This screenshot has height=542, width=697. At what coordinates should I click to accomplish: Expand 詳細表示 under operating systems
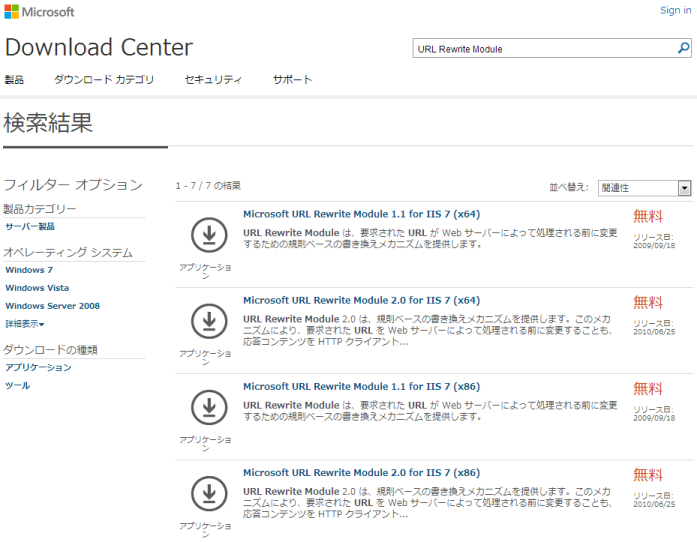click(x=24, y=324)
